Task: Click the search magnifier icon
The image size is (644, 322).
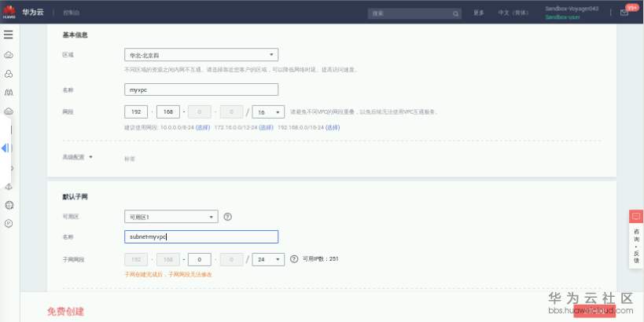Action: click(455, 13)
